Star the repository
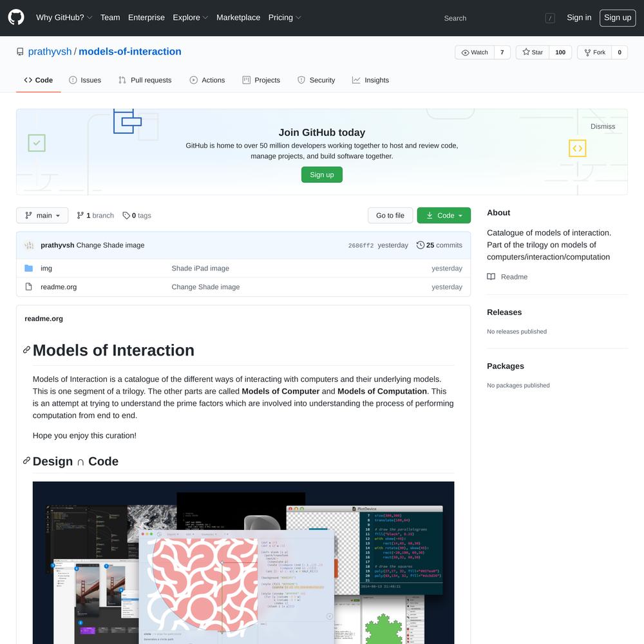The image size is (644, 644). tap(533, 52)
